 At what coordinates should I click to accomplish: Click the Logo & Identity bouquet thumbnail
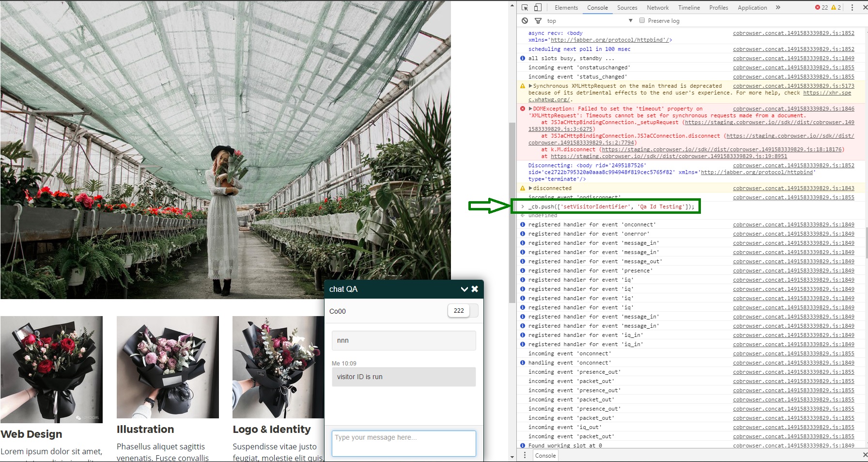click(x=278, y=367)
